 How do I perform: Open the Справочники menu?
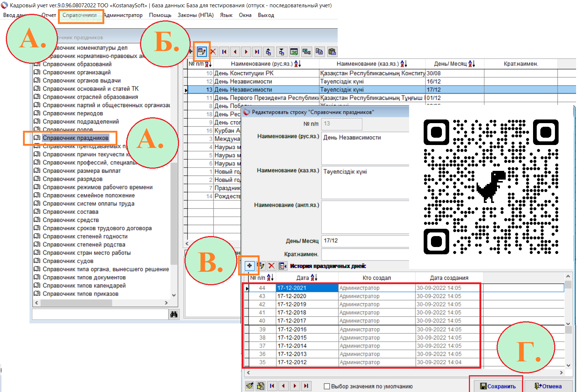tap(79, 15)
